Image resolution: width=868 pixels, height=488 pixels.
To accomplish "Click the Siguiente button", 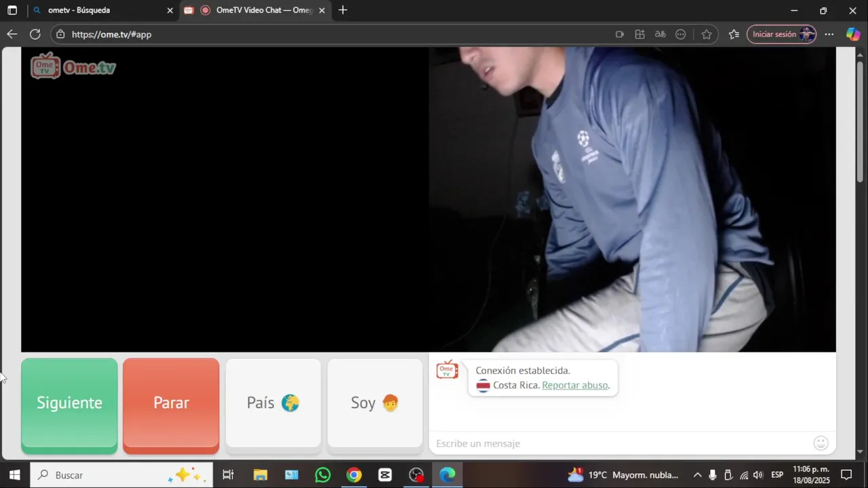I will (69, 405).
